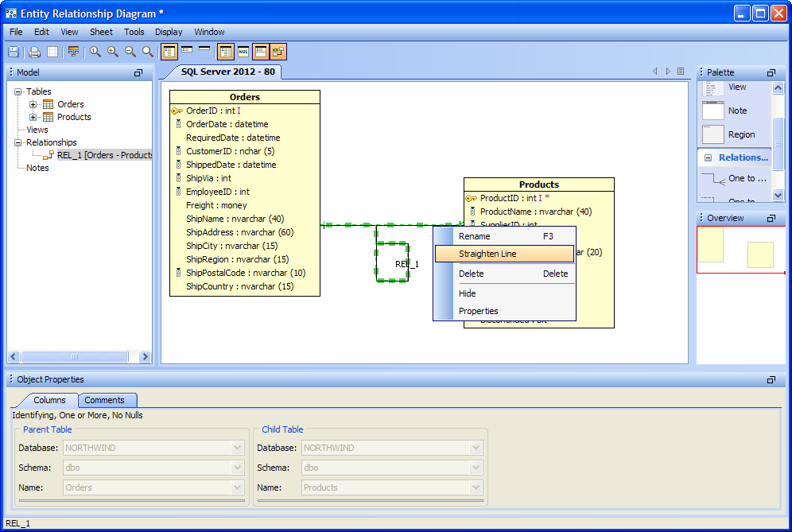
Task: Click Palette scrollbar up arrow
Action: [778, 88]
